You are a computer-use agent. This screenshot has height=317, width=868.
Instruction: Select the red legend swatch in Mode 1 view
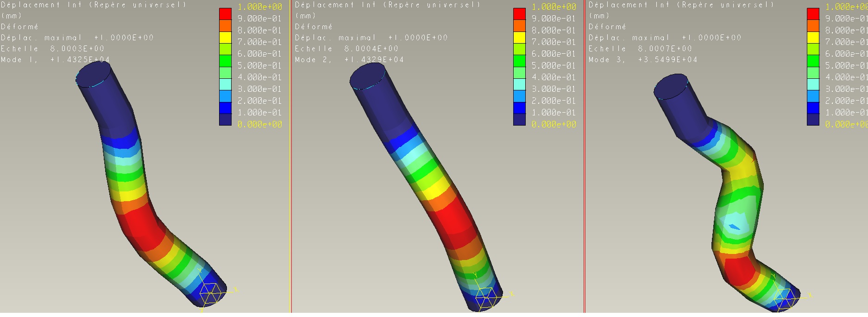pyautogui.click(x=225, y=14)
